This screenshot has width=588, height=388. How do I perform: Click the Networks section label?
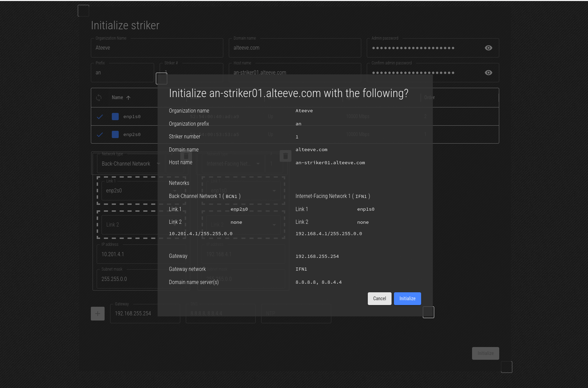tap(179, 183)
